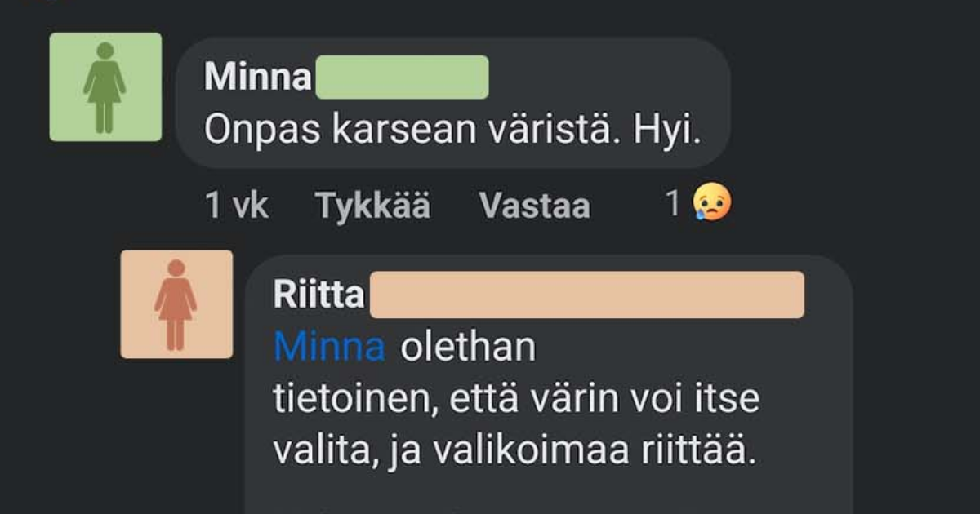Image resolution: width=980 pixels, height=514 pixels.
Task: Open the 1 vk timestamp link
Action: tap(235, 207)
